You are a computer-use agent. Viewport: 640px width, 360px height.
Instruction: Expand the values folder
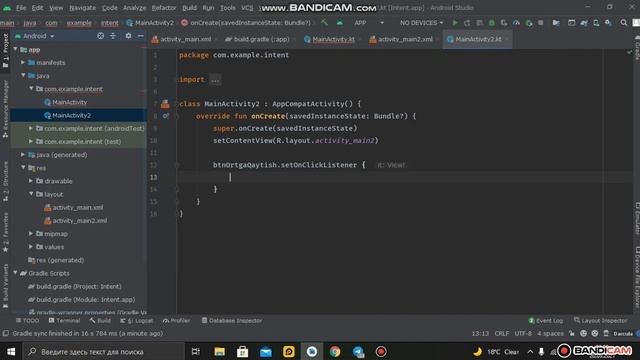pos(31,247)
